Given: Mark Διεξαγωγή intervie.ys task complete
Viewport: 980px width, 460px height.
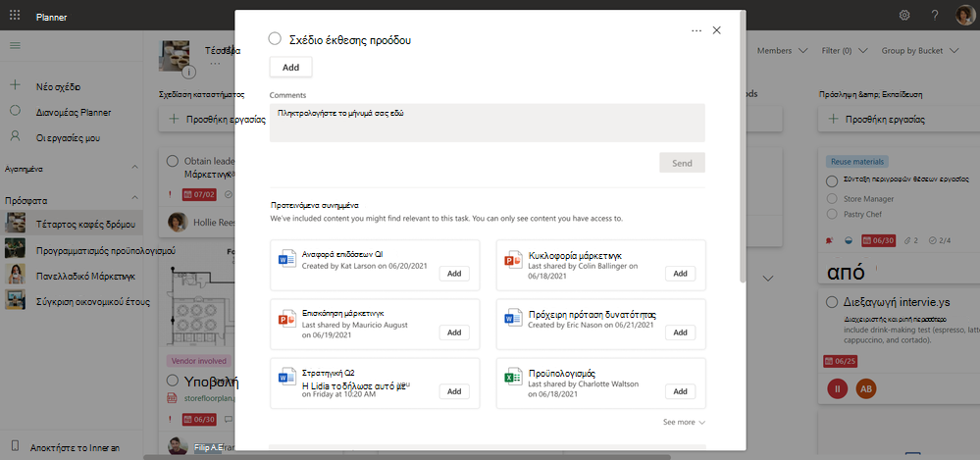Looking at the screenshot, I should pyautogui.click(x=832, y=302).
